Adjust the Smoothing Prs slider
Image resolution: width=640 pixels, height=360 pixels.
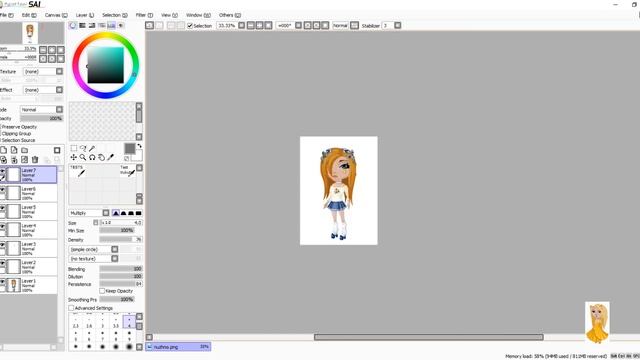point(117,299)
